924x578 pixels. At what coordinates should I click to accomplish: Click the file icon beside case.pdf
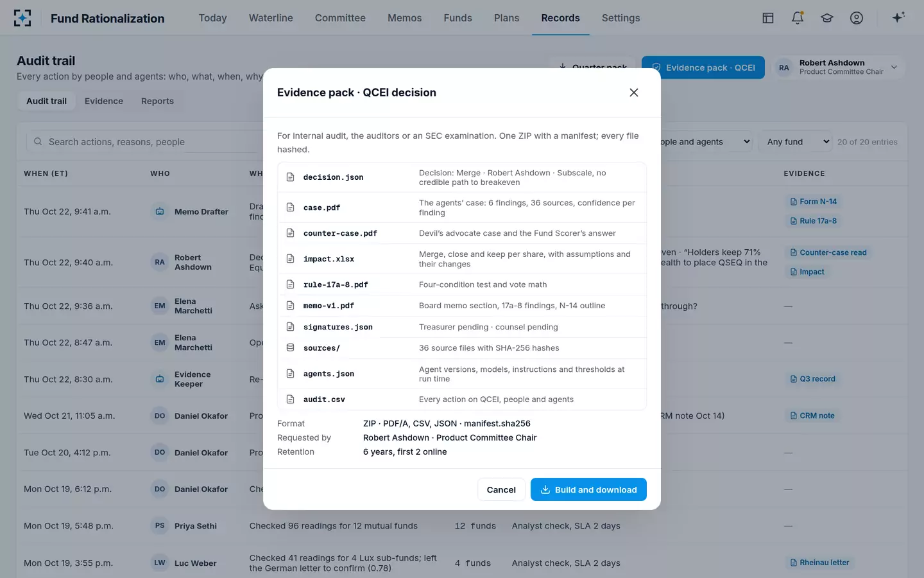point(290,207)
